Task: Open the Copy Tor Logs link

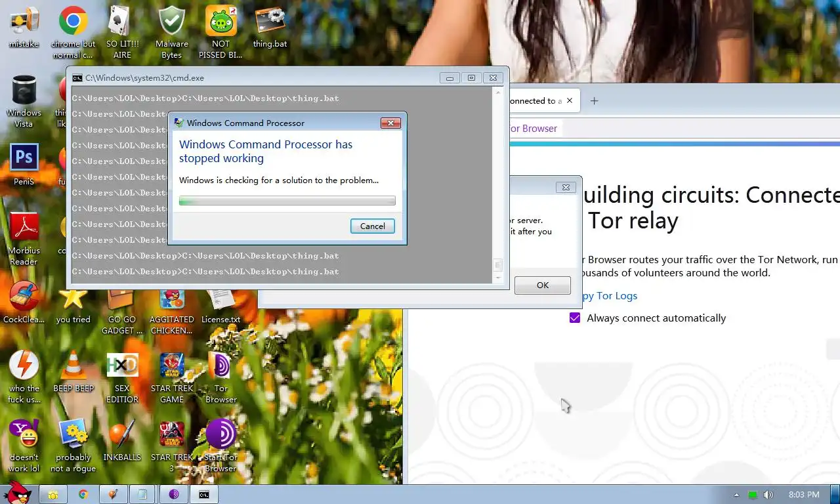Action: coord(609,295)
